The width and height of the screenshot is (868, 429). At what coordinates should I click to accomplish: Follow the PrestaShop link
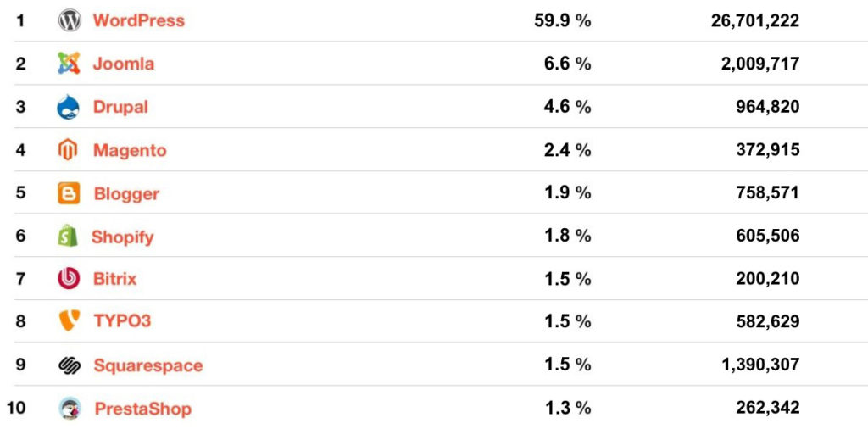142,409
